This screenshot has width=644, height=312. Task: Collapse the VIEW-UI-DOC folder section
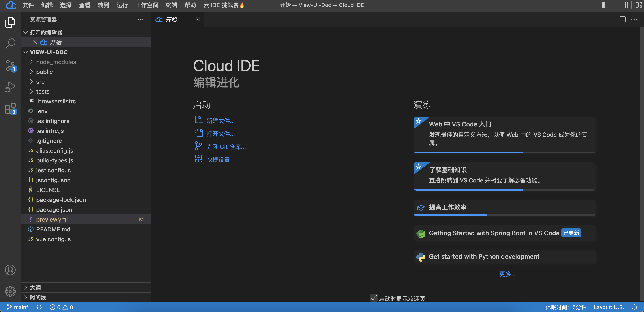25,52
